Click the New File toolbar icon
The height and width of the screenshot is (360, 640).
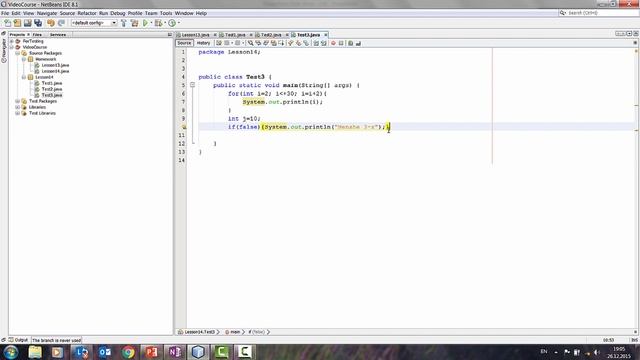8,23
